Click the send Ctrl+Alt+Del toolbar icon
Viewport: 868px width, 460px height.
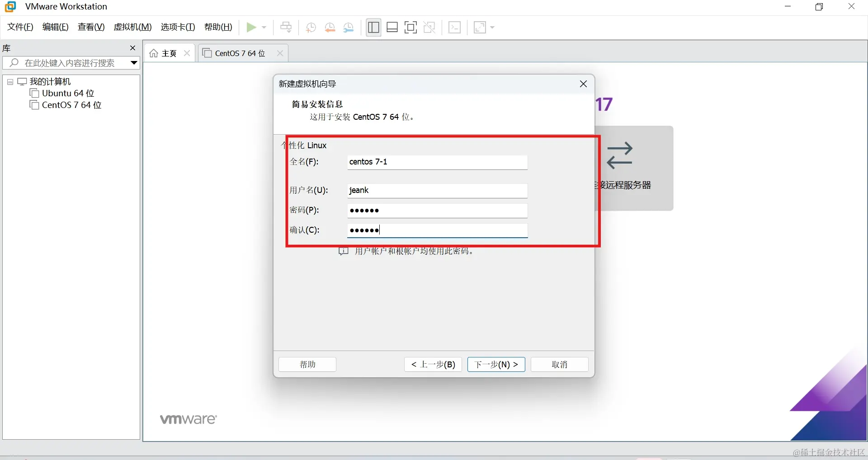pos(286,28)
